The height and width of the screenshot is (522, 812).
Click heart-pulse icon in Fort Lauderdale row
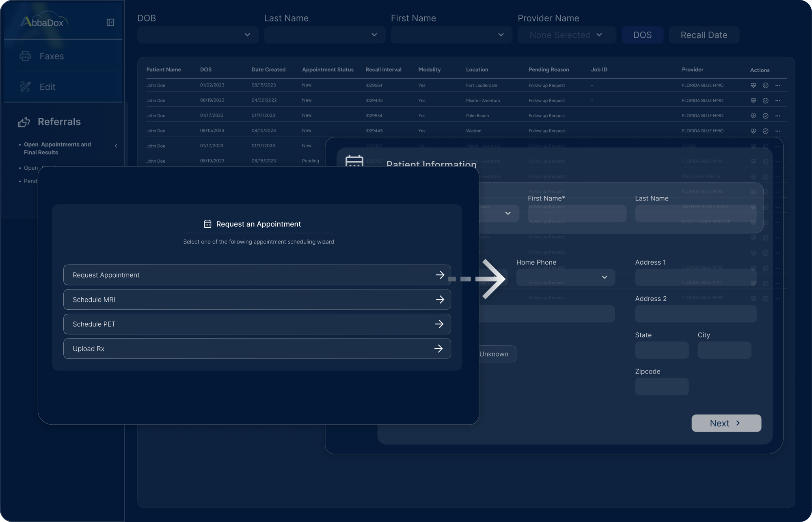tap(753, 85)
